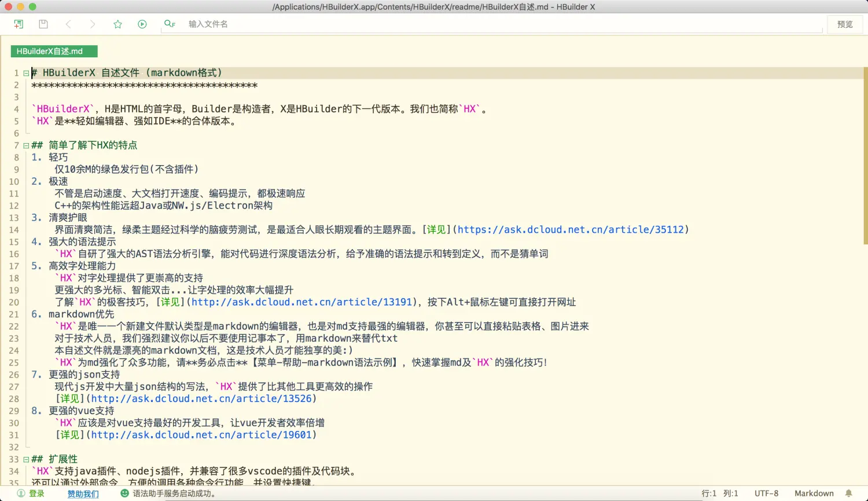The image size is (868, 501).
Task: Click the 轻巧 list item text
Action: 58,158
